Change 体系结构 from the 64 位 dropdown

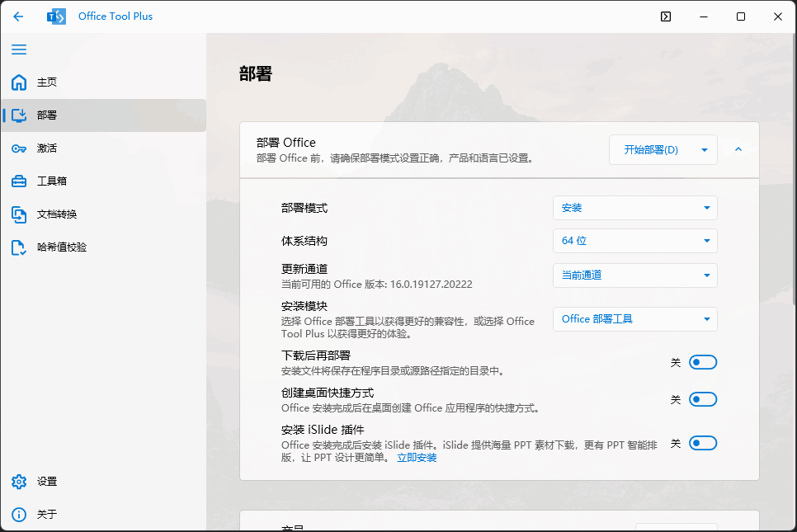tap(634, 240)
